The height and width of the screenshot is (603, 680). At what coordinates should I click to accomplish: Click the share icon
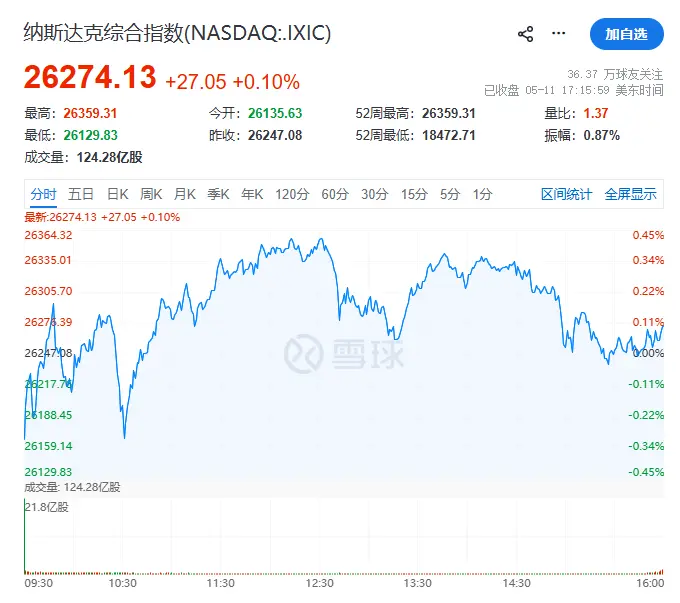[x=525, y=34]
